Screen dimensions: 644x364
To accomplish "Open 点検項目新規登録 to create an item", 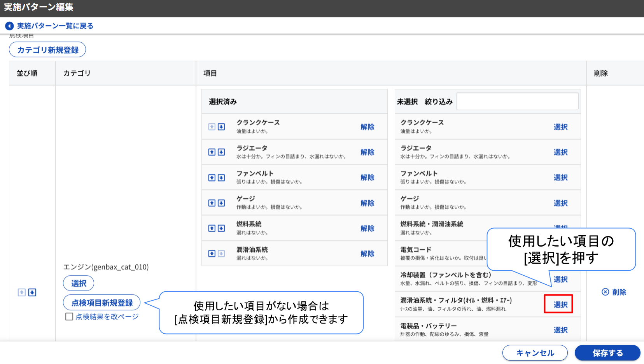I will click(x=102, y=303).
